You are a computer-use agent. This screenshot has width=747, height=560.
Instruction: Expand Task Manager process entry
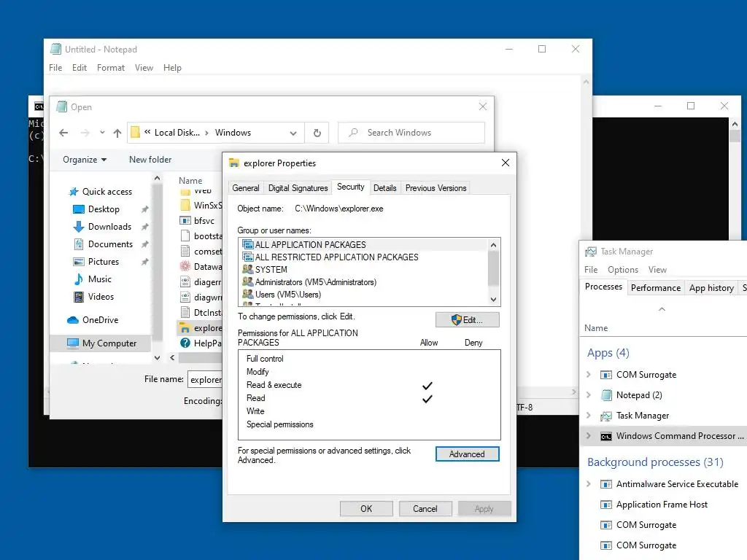[589, 416]
